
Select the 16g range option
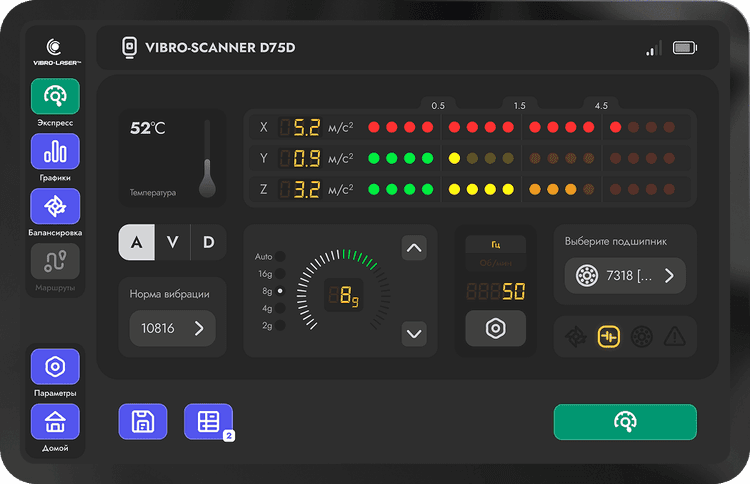point(280,273)
